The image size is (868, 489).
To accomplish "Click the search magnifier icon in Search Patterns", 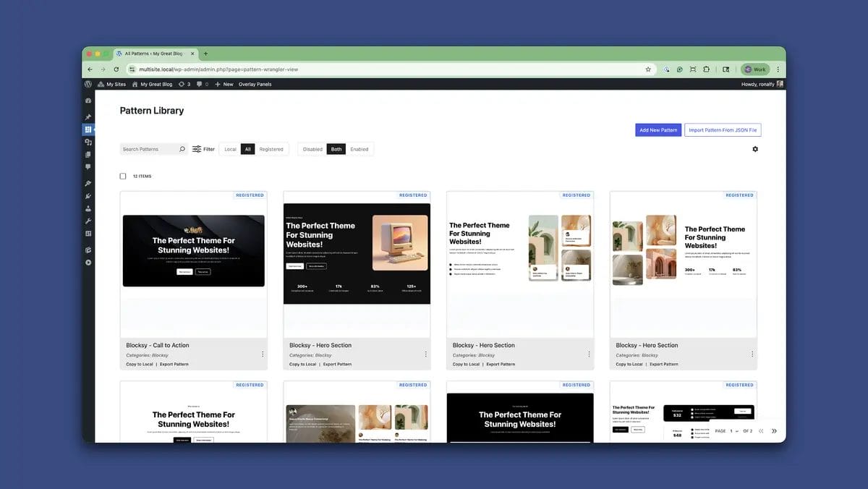I will coord(182,149).
